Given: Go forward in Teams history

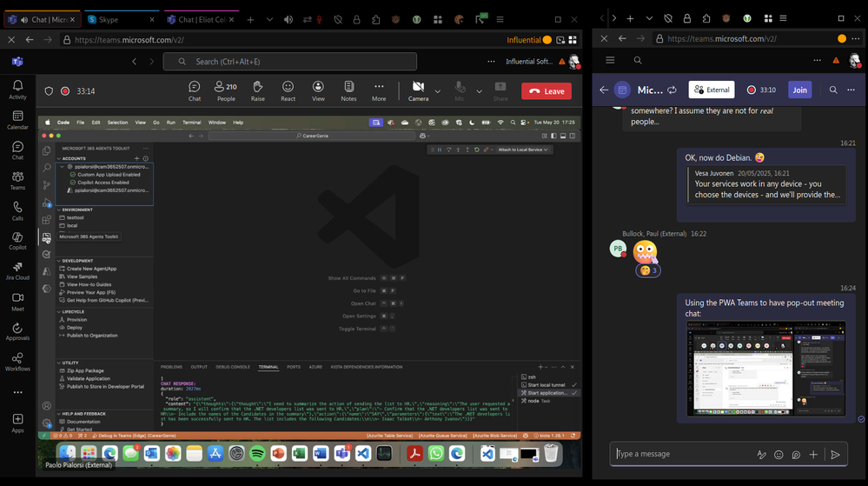Looking at the screenshot, I should pyautogui.click(x=152, y=62).
